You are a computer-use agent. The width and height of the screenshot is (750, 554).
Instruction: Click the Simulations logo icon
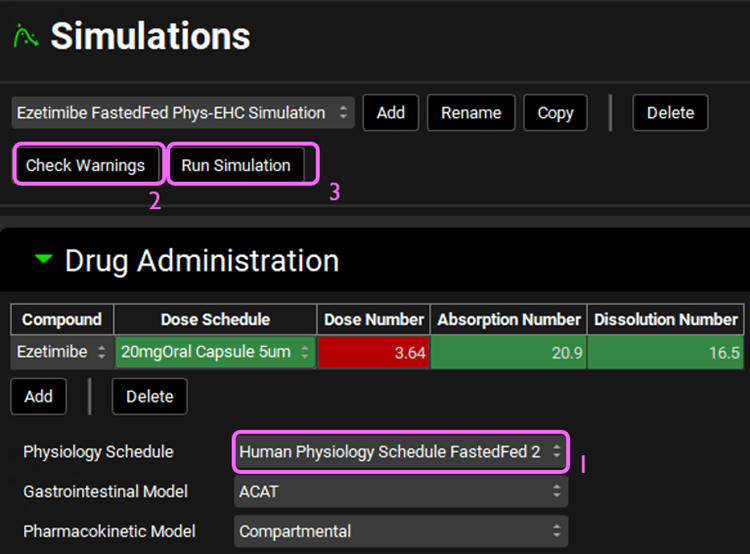(25, 37)
